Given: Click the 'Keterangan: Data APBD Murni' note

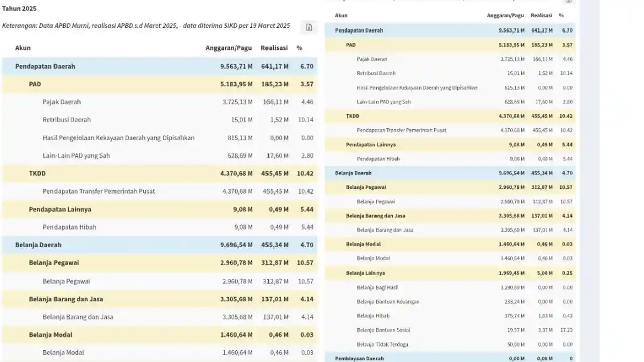Looking at the screenshot, I should pos(146,26).
